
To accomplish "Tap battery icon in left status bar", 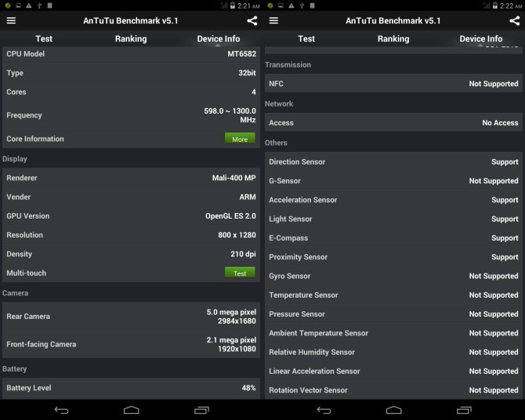I will point(233,5).
